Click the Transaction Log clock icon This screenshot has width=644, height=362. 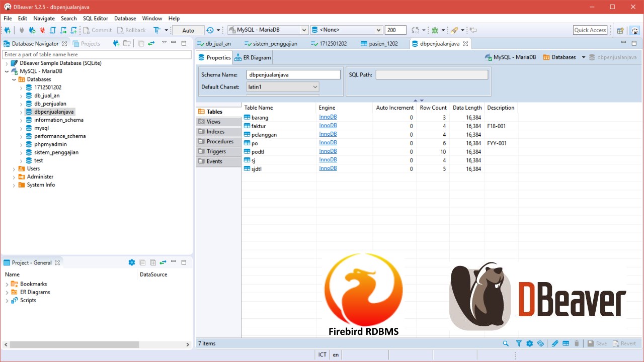click(210, 30)
